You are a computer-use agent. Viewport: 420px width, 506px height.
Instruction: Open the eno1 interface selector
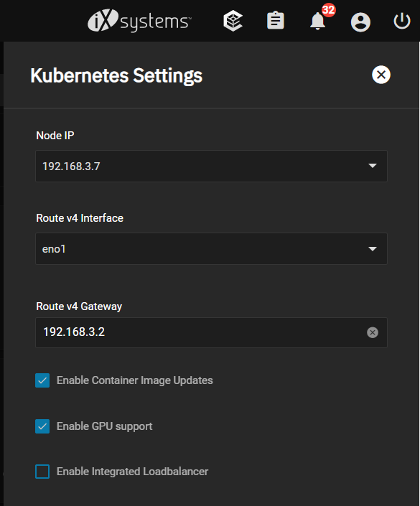click(211, 249)
